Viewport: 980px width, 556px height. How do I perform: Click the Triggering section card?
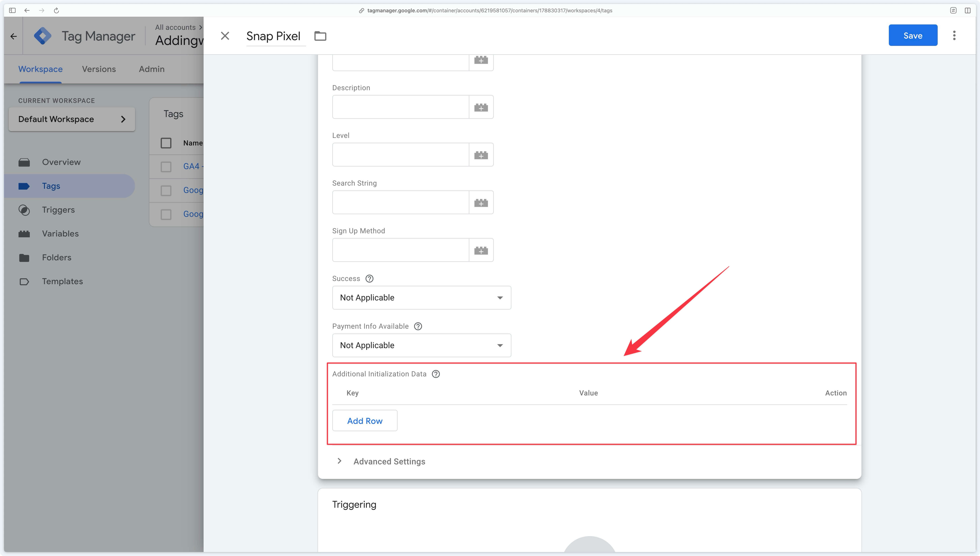click(589, 520)
